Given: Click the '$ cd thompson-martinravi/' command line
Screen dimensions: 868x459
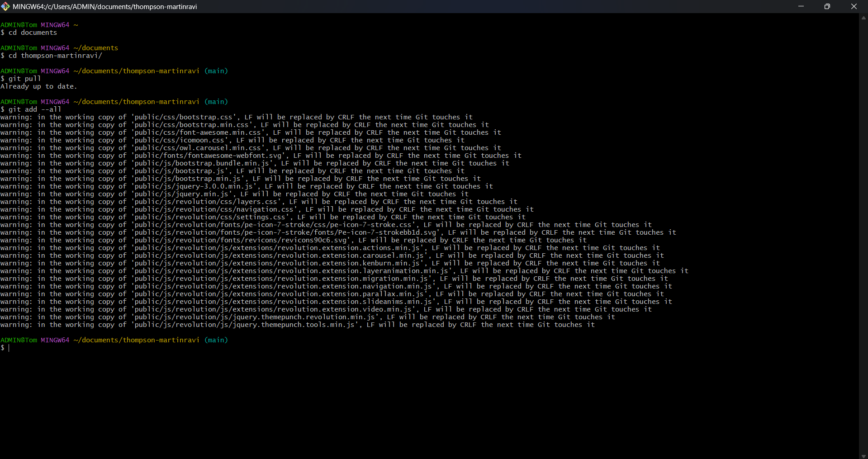Looking at the screenshot, I should [x=52, y=56].
